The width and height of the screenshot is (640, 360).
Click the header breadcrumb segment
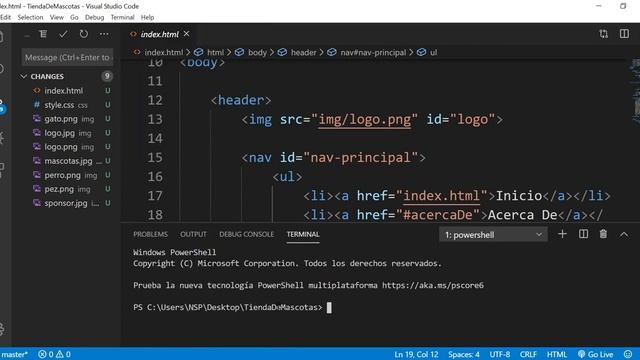pyautogui.click(x=303, y=52)
